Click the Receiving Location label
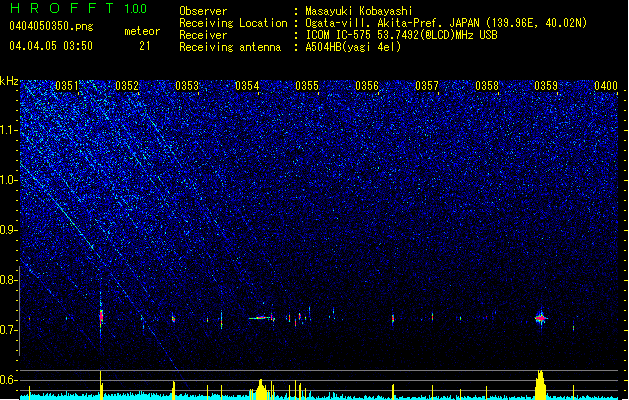This screenshot has height=400, width=629. click(x=233, y=23)
